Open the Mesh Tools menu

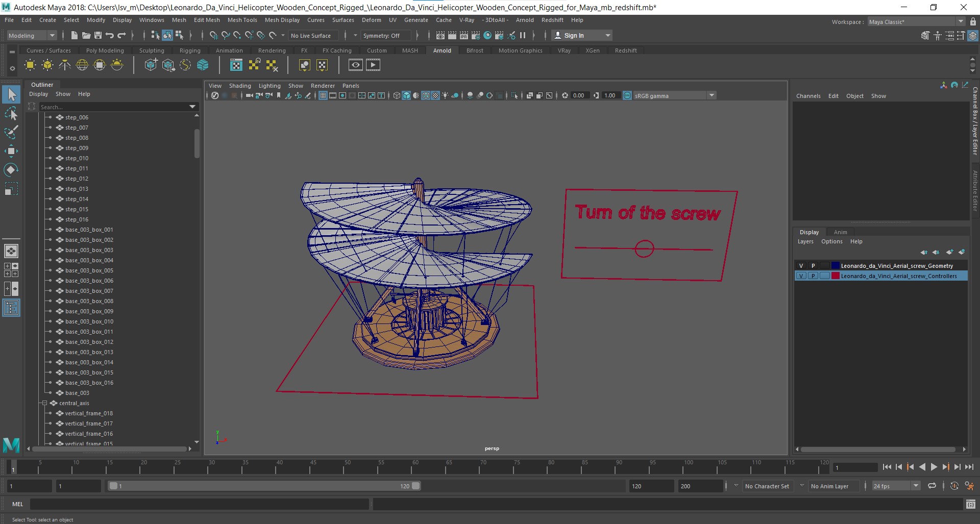(x=242, y=20)
